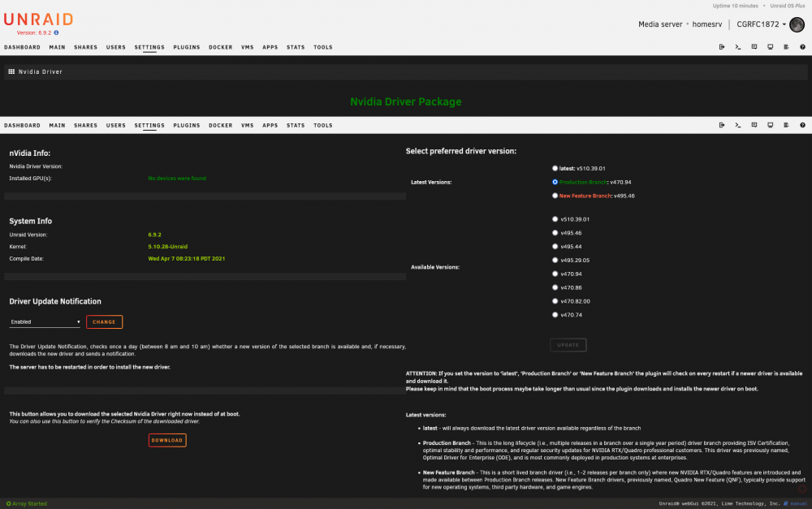Click the compile date 'Wed Apr 7 08:23:18 PDT 2021'

coord(187,258)
